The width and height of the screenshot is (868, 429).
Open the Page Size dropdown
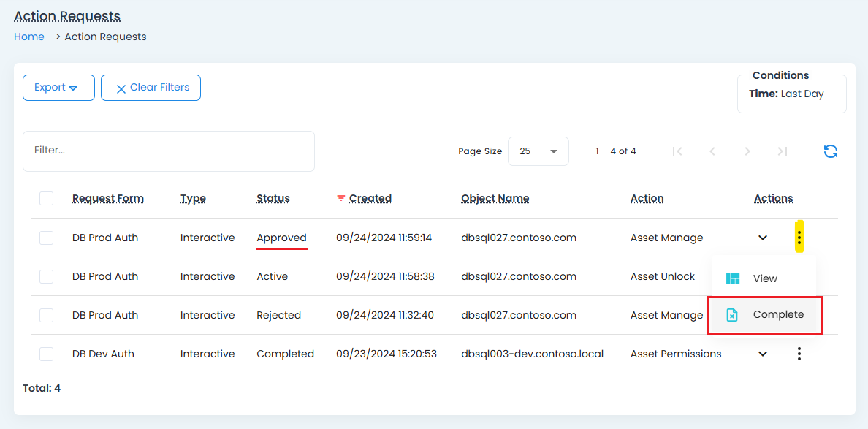click(538, 151)
